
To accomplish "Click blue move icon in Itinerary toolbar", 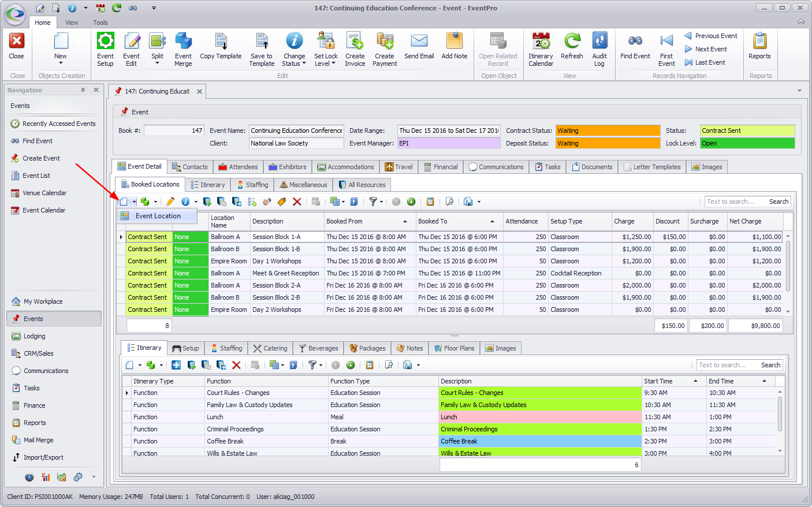I will [176, 365].
